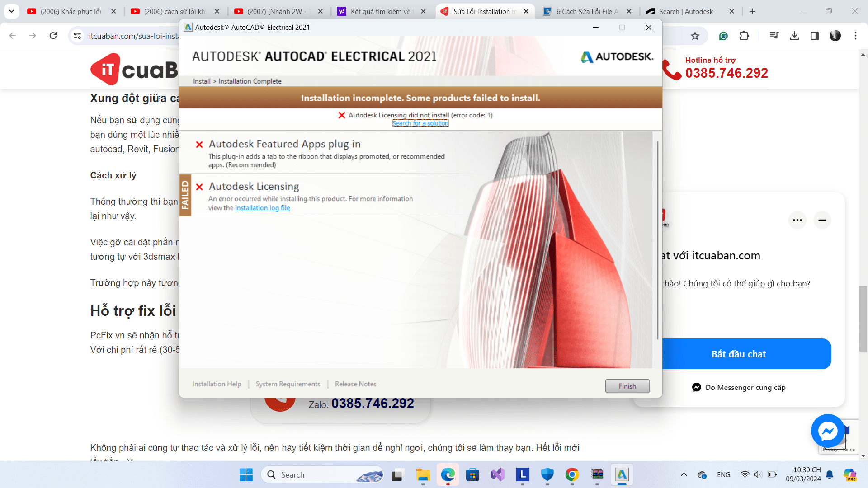Screen dimensions: 868x488
Task: Click the hotline phone number 0385.746.292
Action: (726, 73)
